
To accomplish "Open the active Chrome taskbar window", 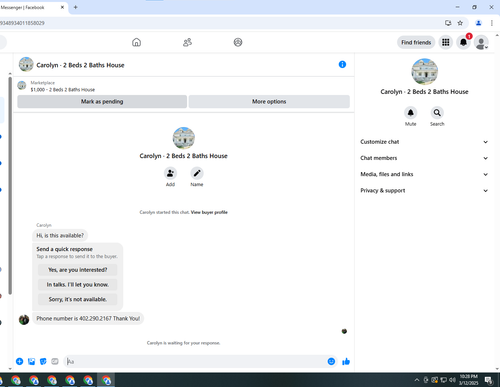I will tap(106, 380).
